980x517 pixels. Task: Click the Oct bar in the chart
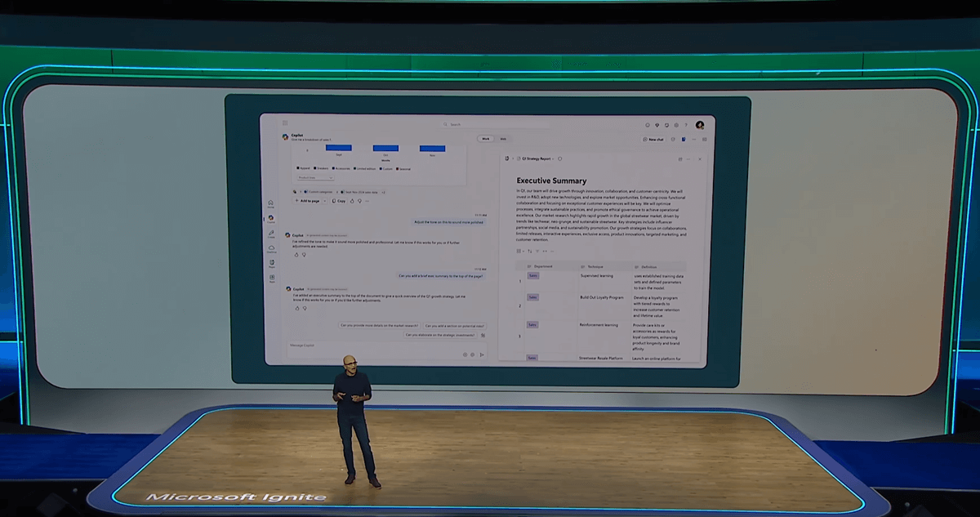(385, 148)
